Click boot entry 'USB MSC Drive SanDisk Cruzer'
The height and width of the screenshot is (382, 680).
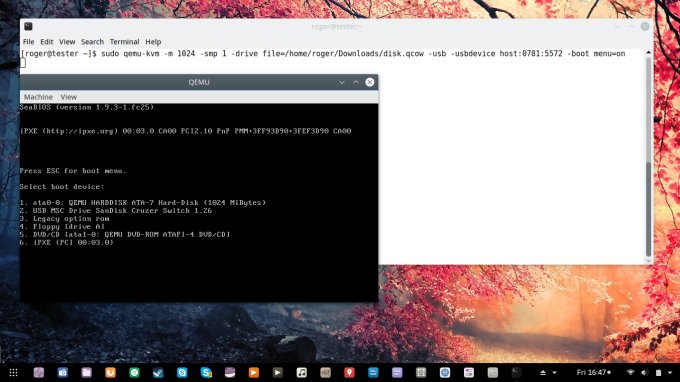(116, 210)
